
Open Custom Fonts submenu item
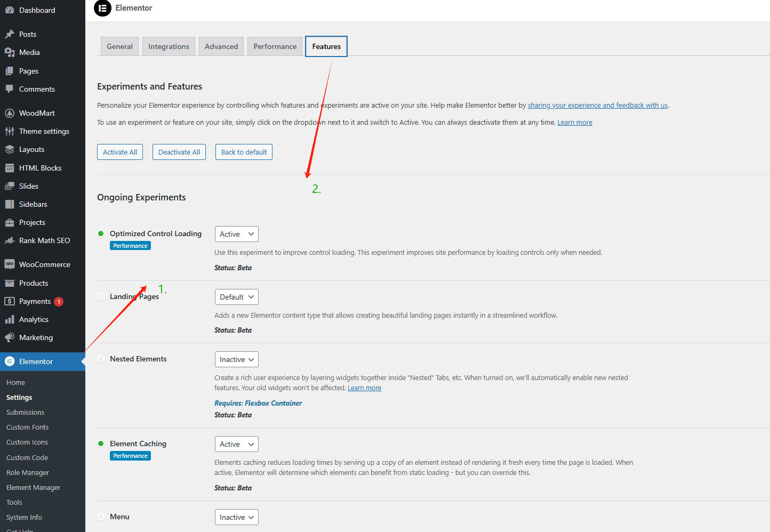[28, 427]
